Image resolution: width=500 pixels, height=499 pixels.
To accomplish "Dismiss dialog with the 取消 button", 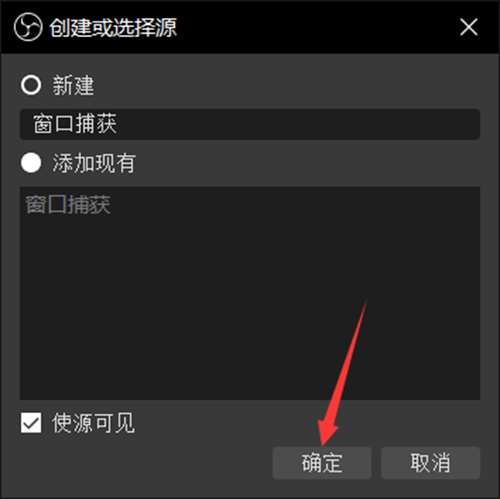I will pos(431,463).
